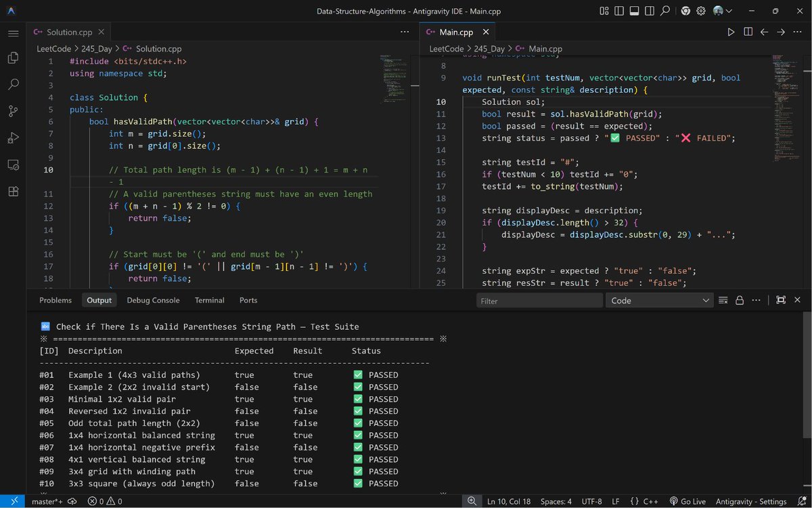Click the Go Live status bar button
The height and width of the screenshot is (508, 812).
click(687, 501)
